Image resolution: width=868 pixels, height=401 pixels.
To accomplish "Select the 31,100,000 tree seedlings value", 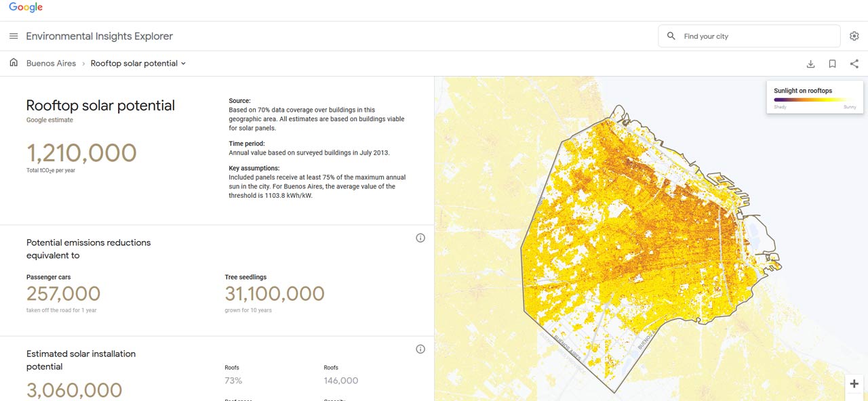I will (275, 294).
